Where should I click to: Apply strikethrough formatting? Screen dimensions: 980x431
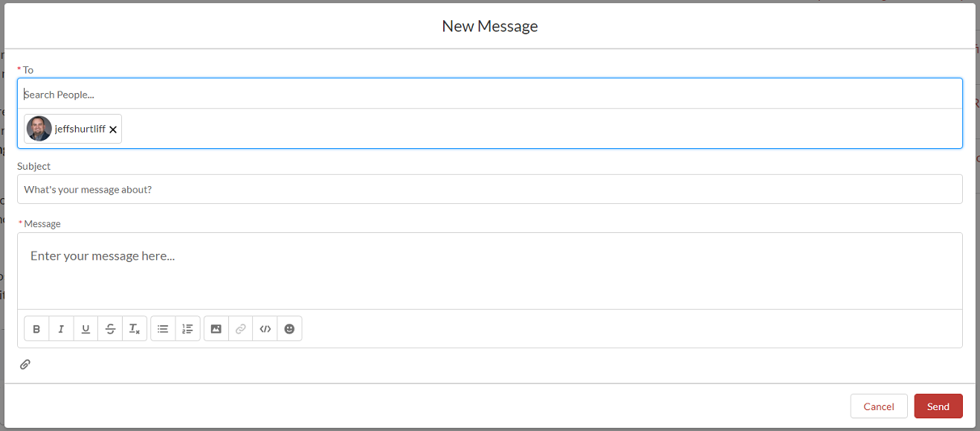point(110,328)
